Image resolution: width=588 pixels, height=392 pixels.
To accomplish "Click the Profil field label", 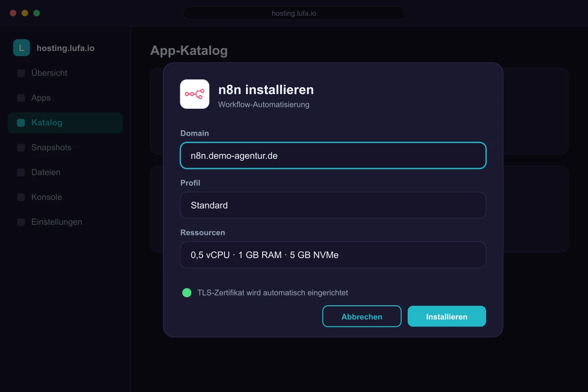I will (x=190, y=183).
